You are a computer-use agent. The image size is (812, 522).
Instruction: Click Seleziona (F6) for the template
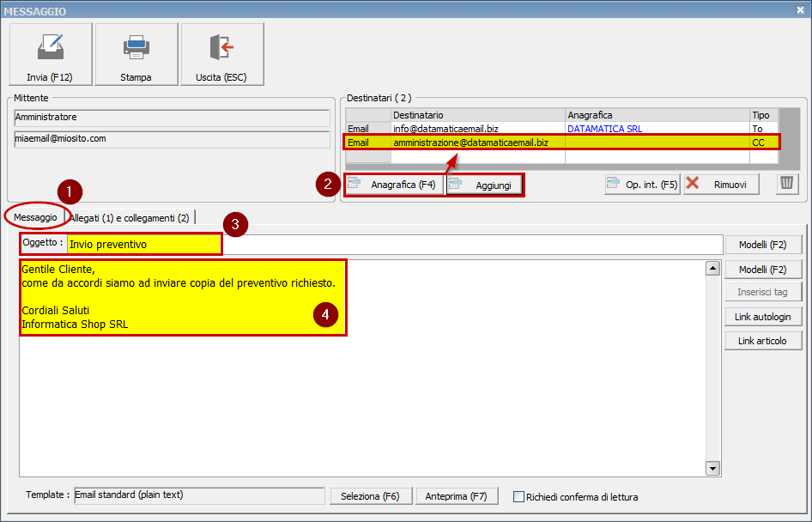pyautogui.click(x=371, y=495)
